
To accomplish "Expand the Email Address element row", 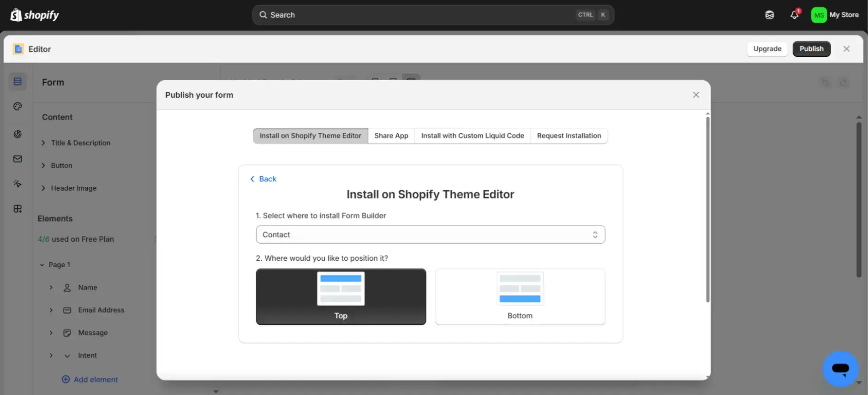I will coord(51,310).
